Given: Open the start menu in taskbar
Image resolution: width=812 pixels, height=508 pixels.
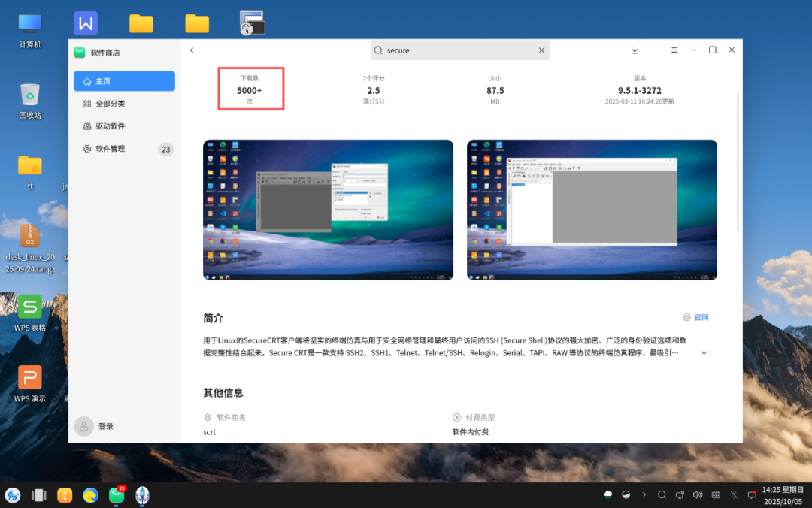Looking at the screenshot, I should pos(13,495).
